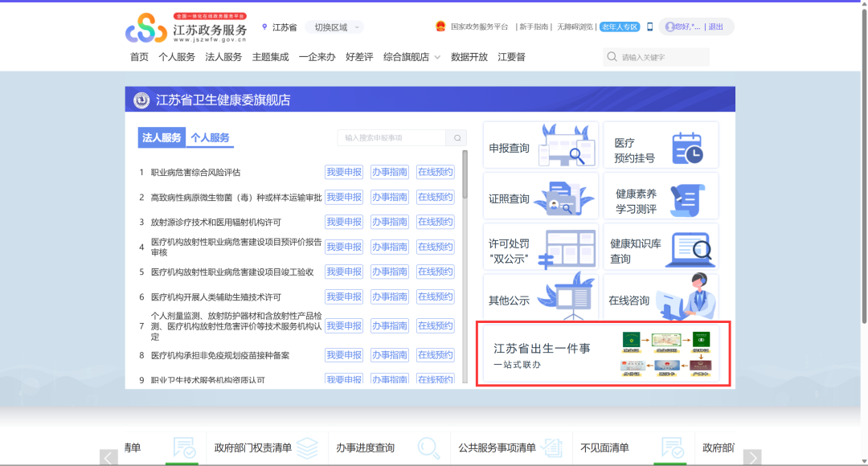
Task: Click 办事指南 for 放射源诊疗技术和医用辐射机构许可
Action: point(390,222)
